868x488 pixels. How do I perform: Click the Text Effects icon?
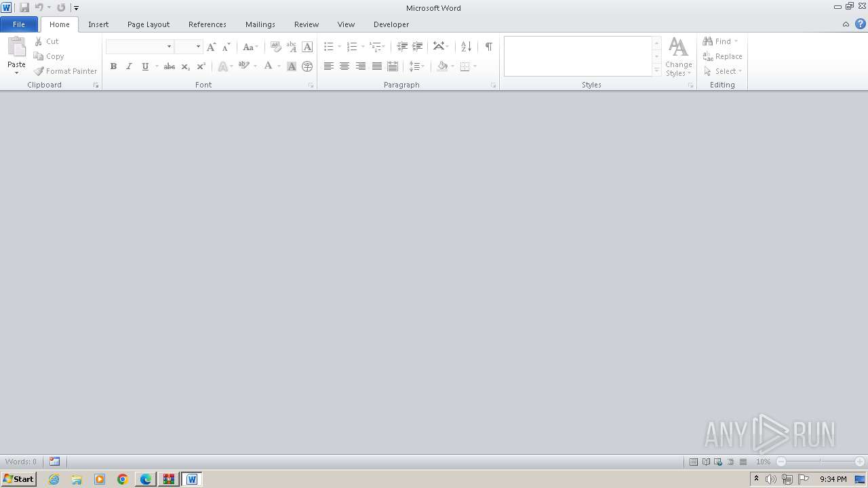pyautogui.click(x=222, y=66)
